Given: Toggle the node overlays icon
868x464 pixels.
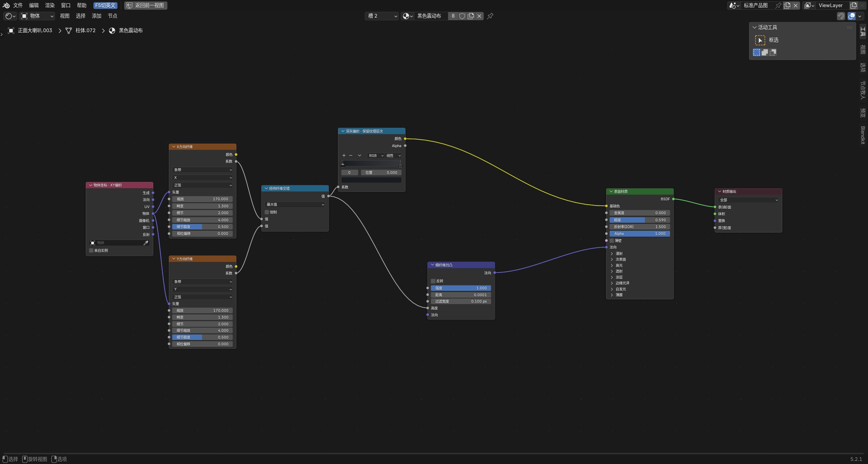Looking at the screenshot, I should coord(851,16).
